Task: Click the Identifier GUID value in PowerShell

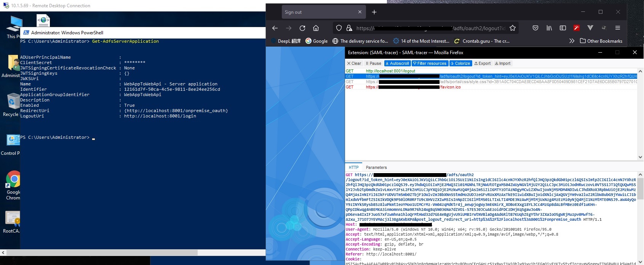Action: (x=172, y=89)
